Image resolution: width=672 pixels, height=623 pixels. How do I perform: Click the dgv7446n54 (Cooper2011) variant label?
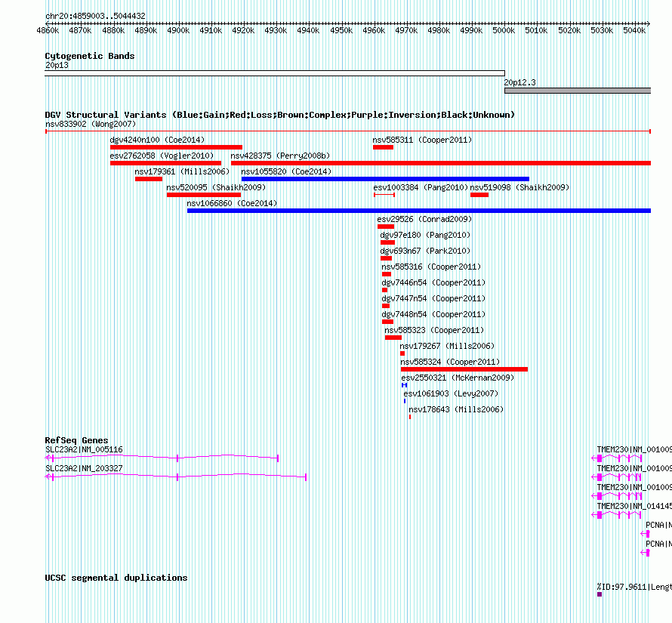433,283
